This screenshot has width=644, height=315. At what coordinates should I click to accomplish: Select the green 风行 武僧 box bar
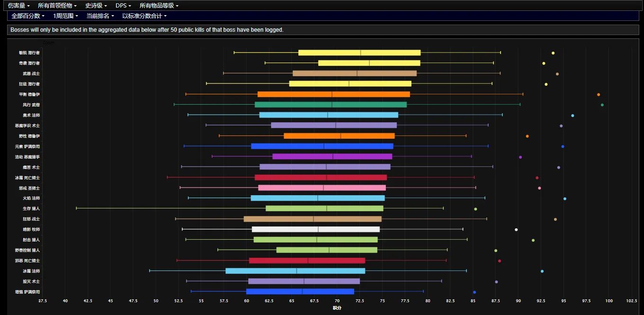pyautogui.click(x=331, y=105)
